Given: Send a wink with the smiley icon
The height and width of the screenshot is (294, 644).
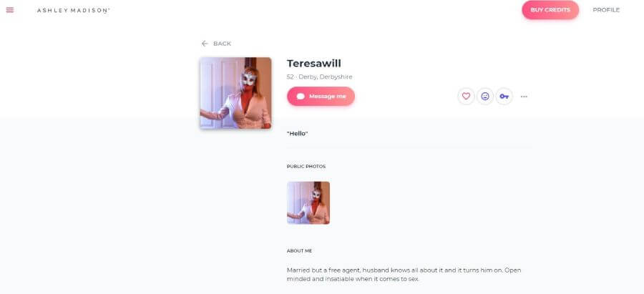Looking at the screenshot, I should point(485,96).
